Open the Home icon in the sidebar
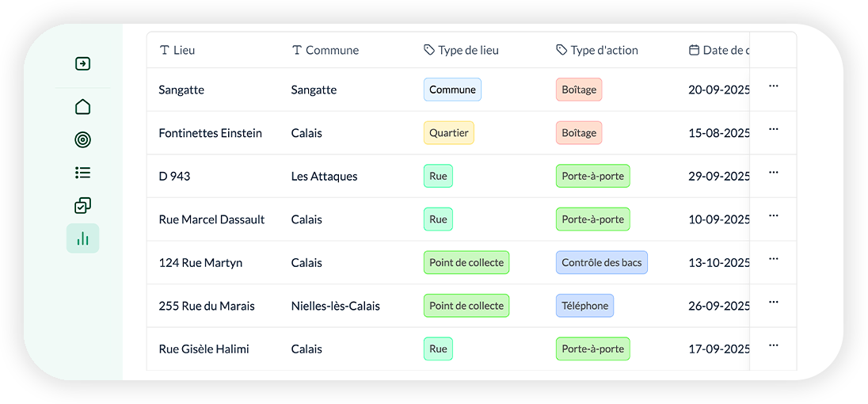Viewport: 868px width, 404px height. pyautogui.click(x=82, y=106)
